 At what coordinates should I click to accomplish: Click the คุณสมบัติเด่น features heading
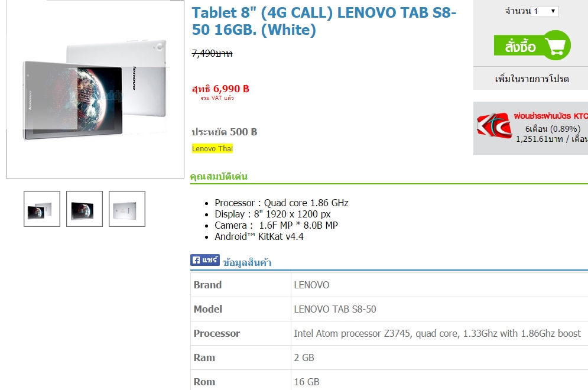219,176
